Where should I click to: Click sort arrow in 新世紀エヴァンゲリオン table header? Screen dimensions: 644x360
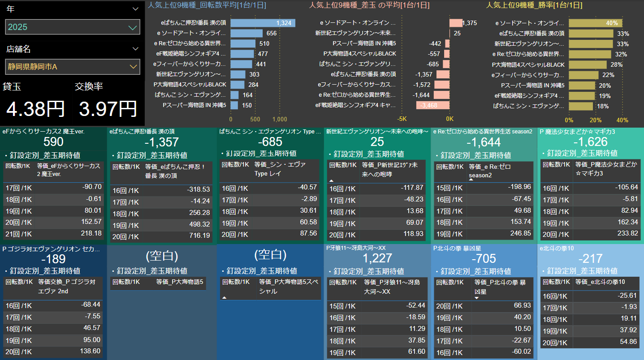[x=332, y=180]
